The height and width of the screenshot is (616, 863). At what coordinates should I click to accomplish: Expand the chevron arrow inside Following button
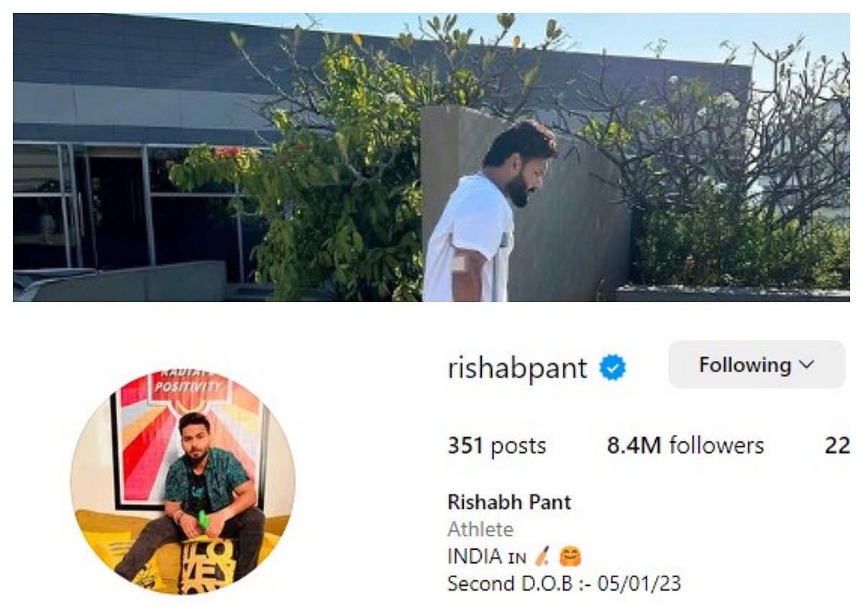click(807, 366)
